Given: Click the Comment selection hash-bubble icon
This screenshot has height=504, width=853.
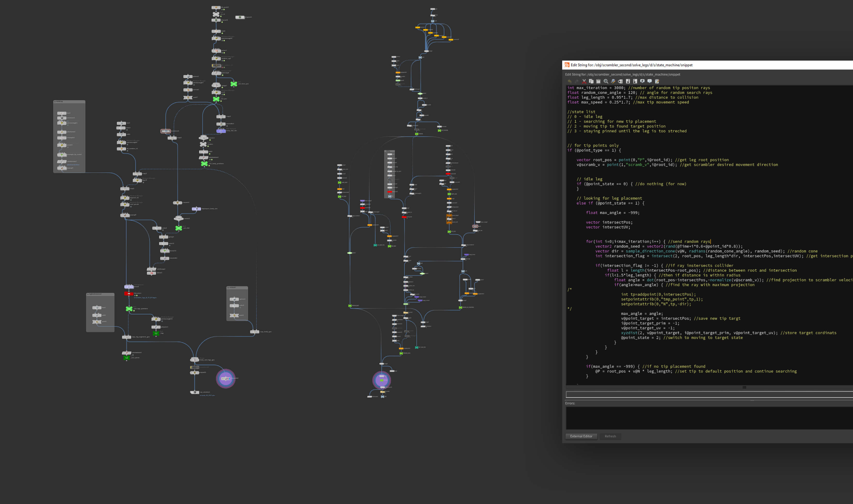Looking at the screenshot, I should pyautogui.click(x=642, y=81).
